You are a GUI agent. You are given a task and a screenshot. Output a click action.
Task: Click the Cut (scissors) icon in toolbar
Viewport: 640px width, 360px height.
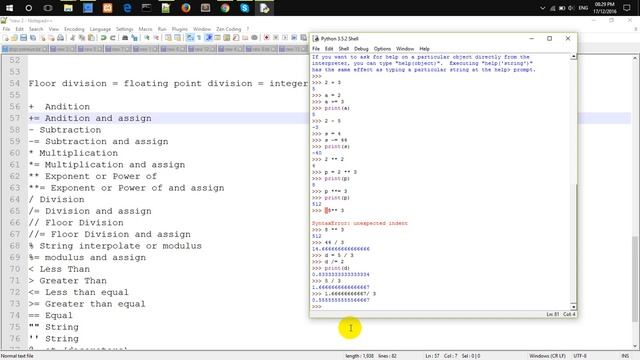tap(73, 38)
